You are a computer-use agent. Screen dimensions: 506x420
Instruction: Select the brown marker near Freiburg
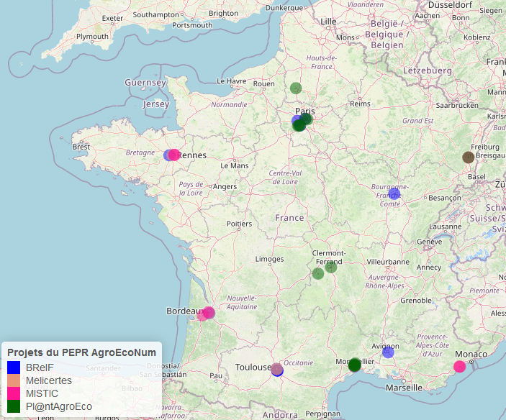[468, 157]
